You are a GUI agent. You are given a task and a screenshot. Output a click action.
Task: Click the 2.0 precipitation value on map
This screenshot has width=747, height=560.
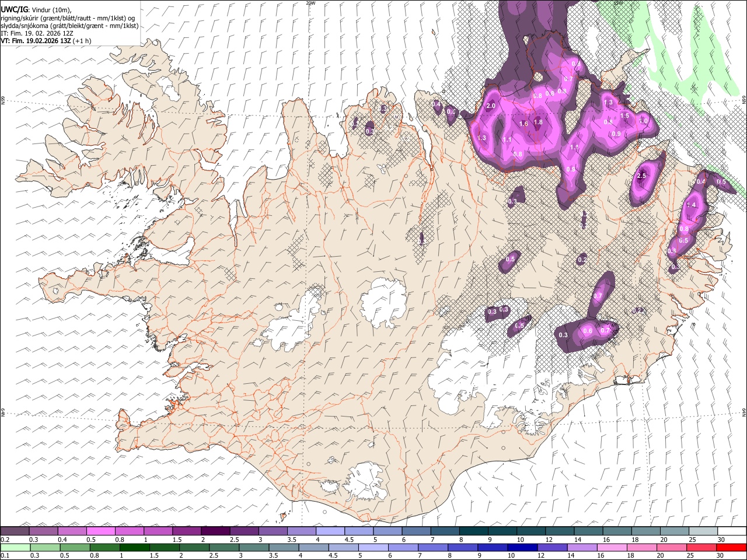tap(491, 106)
